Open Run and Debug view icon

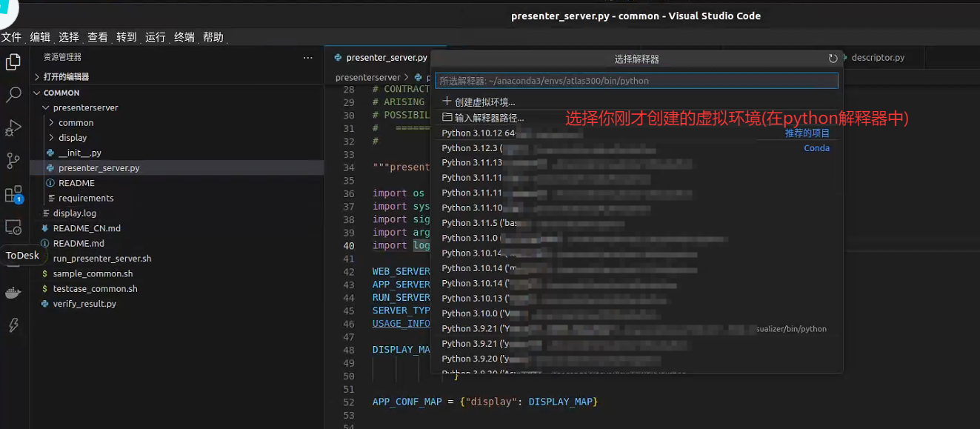click(13, 127)
